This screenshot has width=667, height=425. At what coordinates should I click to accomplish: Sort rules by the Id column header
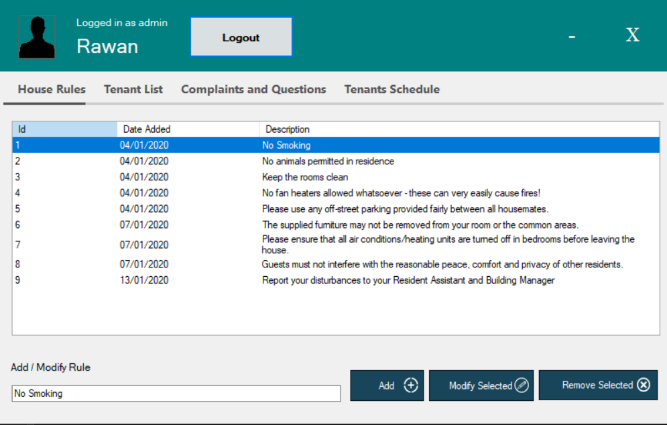(65, 129)
